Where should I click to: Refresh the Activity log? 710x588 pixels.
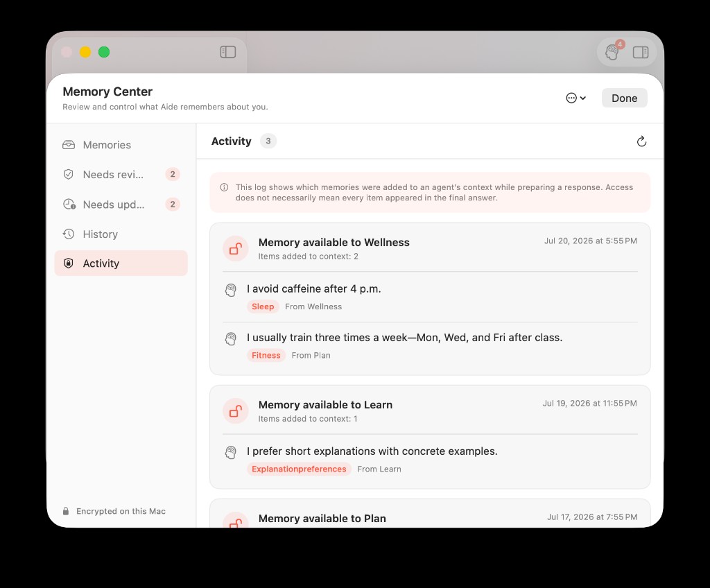pyautogui.click(x=641, y=141)
